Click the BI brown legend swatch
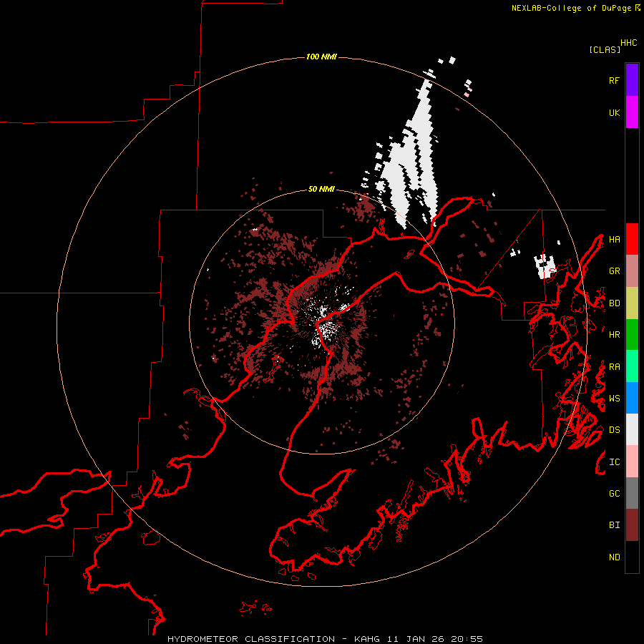 pos(632,525)
